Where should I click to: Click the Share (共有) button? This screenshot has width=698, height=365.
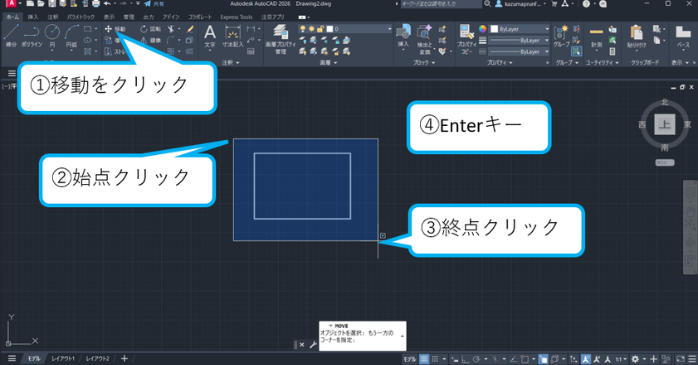point(154,4)
